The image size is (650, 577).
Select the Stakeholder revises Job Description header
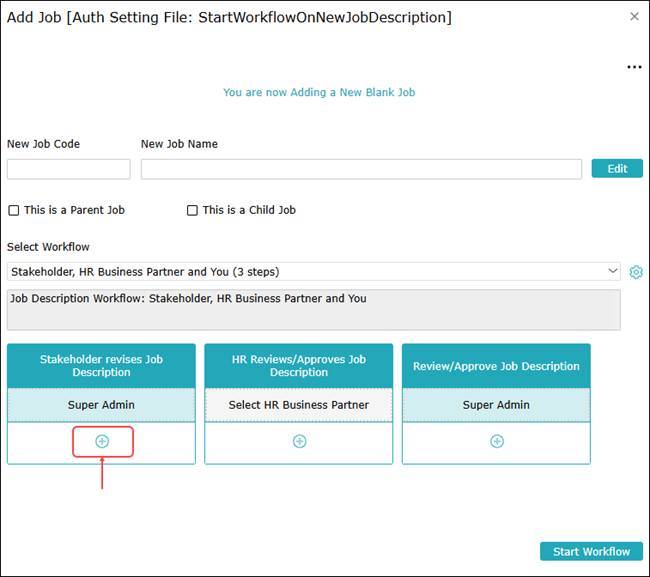pyautogui.click(x=101, y=366)
